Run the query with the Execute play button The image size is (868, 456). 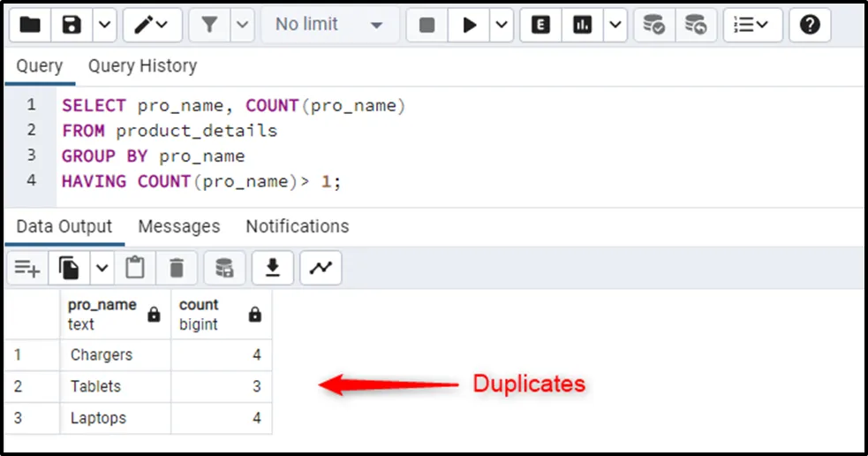coord(470,26)
